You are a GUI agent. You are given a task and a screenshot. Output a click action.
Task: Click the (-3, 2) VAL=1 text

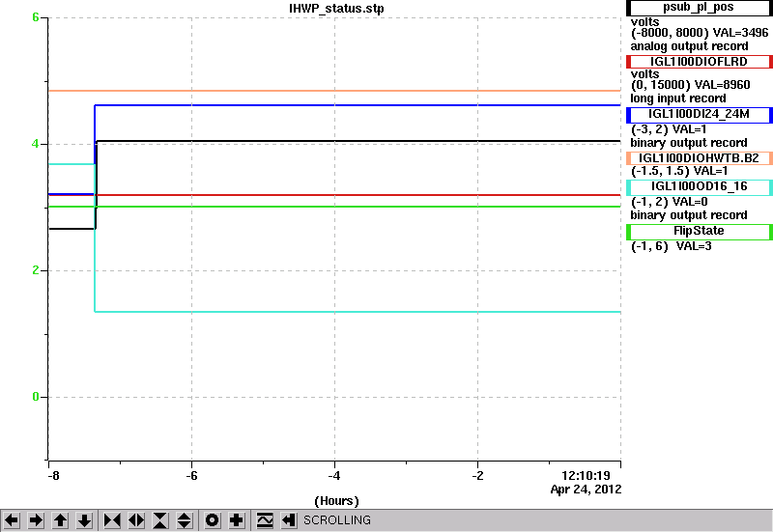pos(669,129)
